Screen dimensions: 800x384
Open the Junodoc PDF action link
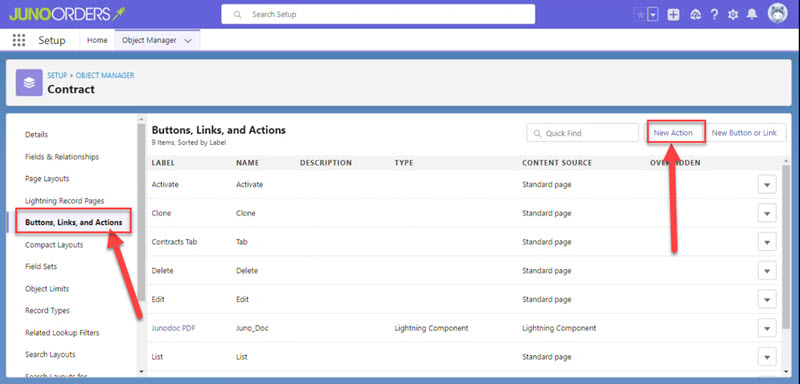(x=173, y=328)
